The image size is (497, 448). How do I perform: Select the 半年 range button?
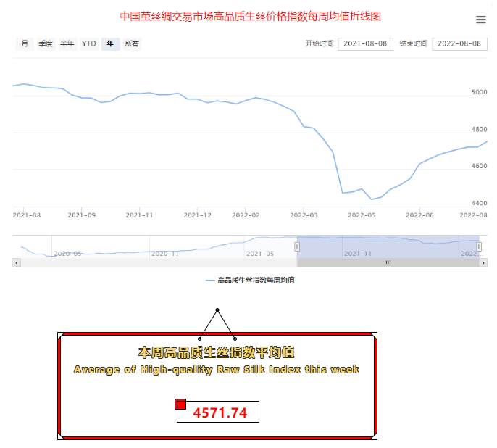[x=67, y=44]
